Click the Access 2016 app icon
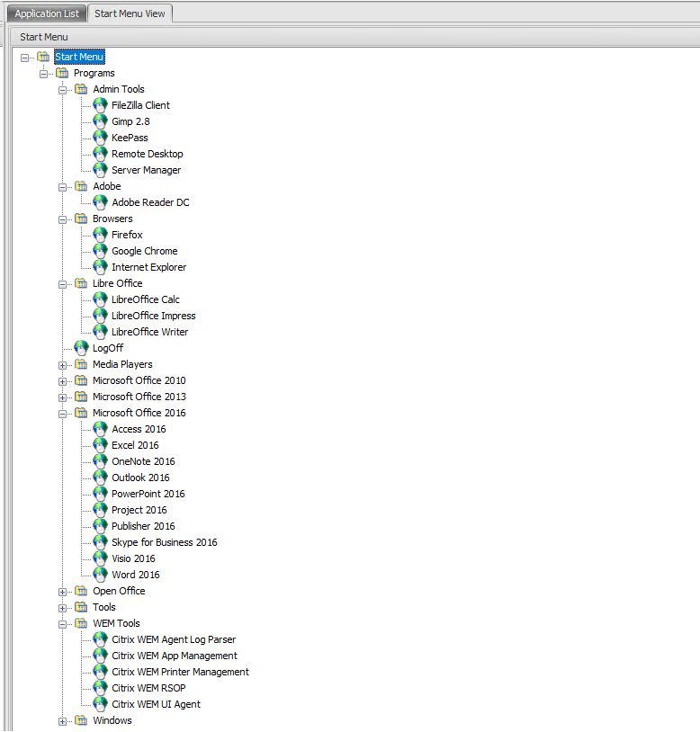Image resolution: width=700 pixels, height=732 pixels. [x=100, y=429]
